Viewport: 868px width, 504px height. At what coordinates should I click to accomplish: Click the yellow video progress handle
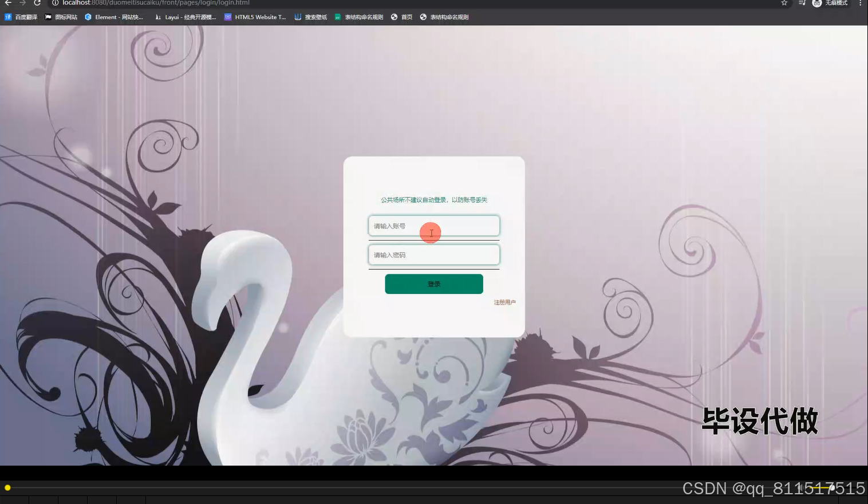point(7,488)
